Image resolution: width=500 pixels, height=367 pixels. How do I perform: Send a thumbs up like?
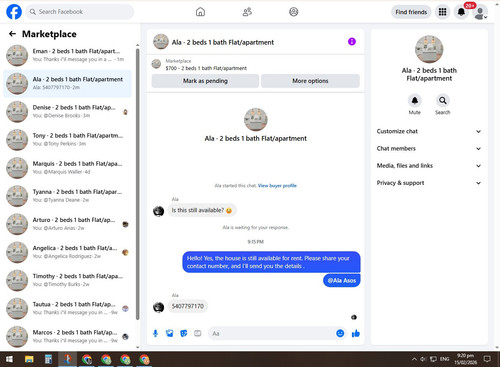coord(356,333)
